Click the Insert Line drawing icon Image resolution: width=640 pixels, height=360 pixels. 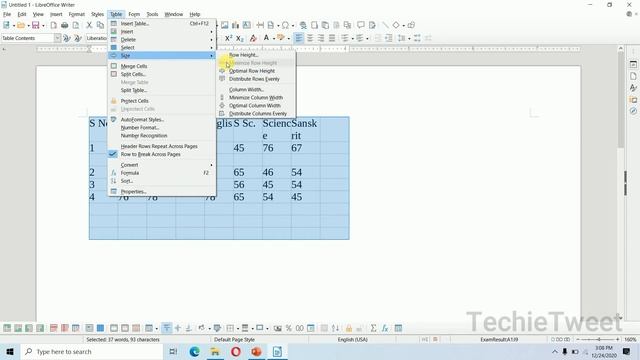click(x=385, y=25)
